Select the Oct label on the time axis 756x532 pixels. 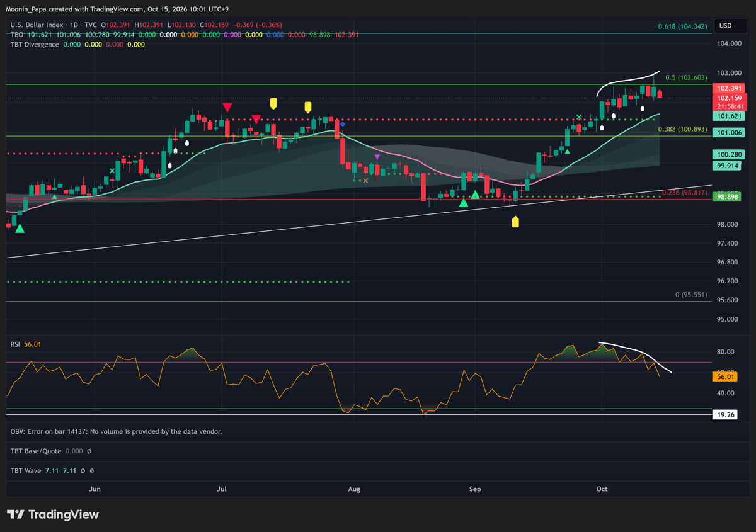(602, 489)
